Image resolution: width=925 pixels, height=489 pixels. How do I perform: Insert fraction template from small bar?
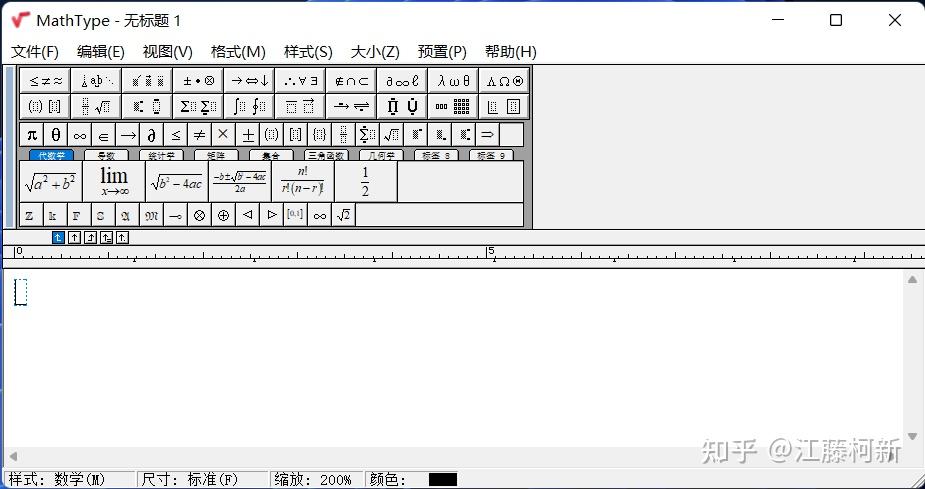[343, 134]
